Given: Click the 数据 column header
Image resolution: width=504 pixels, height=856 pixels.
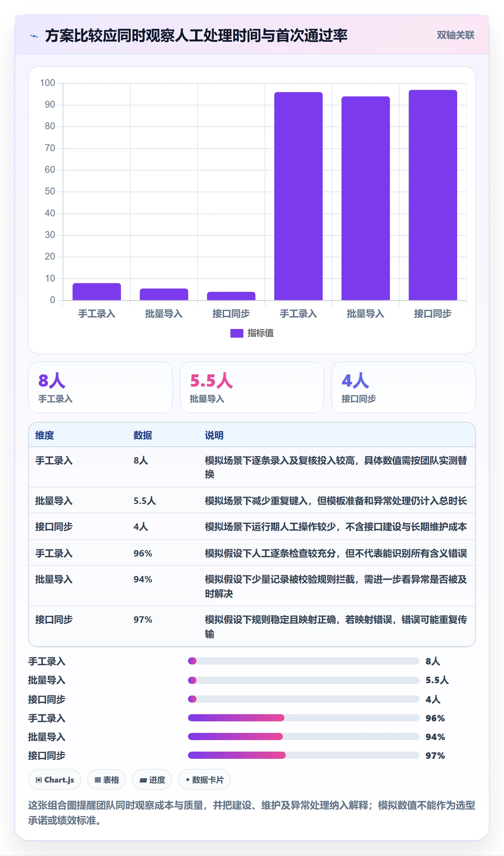Looking at the screenshot, I should 143,435.
